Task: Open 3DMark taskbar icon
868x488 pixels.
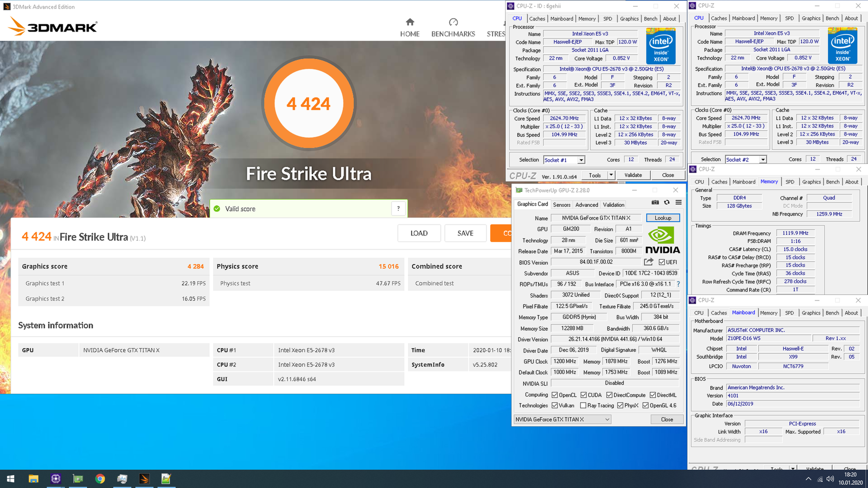Action: click(144, 479)
